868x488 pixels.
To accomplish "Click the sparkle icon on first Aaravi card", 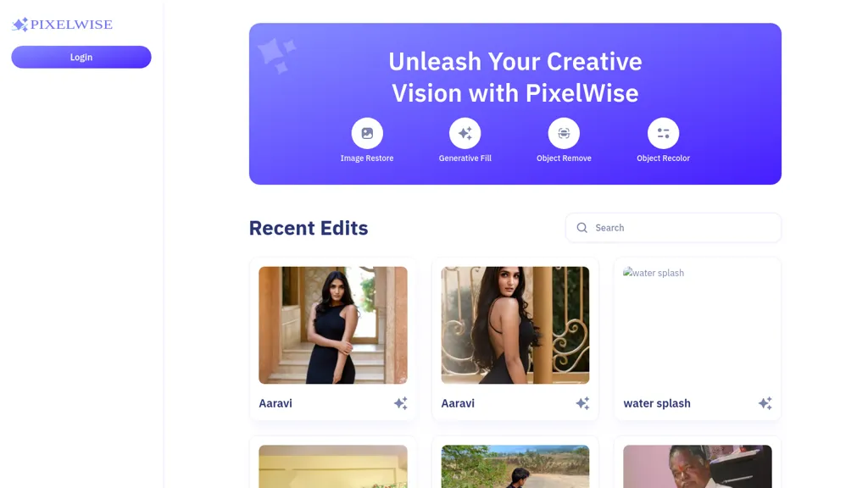I will pyautogui.click(x=401, y=403).
